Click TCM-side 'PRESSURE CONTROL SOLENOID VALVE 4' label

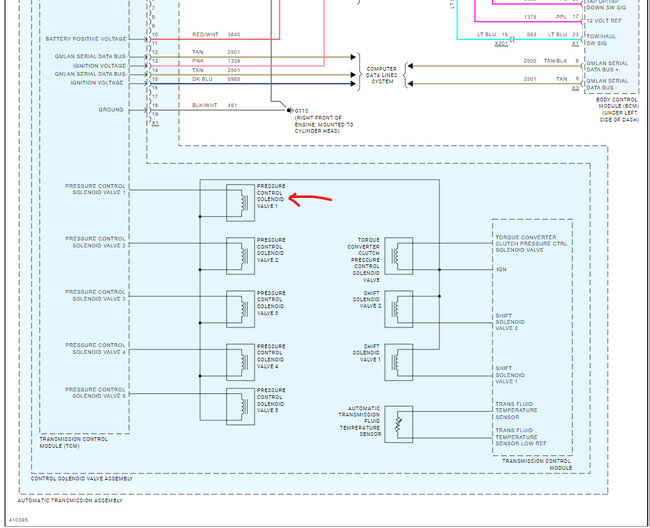pyautogui.click(x=95, y=349)
